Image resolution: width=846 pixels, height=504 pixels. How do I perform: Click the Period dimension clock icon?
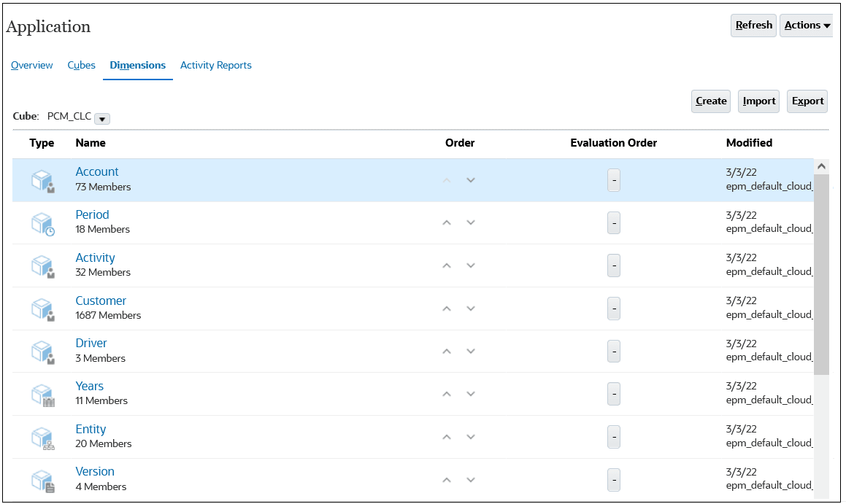[42, 223]
